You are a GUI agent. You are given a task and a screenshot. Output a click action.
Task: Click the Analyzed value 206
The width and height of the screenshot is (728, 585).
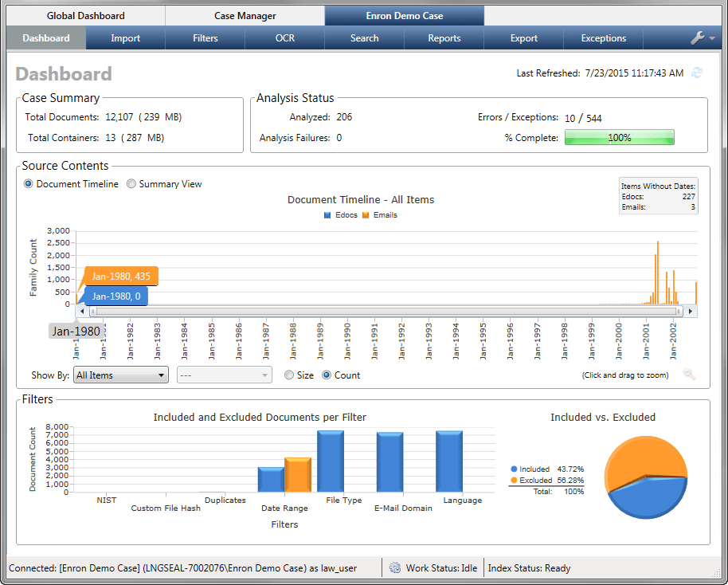click(x=344, y=117)
